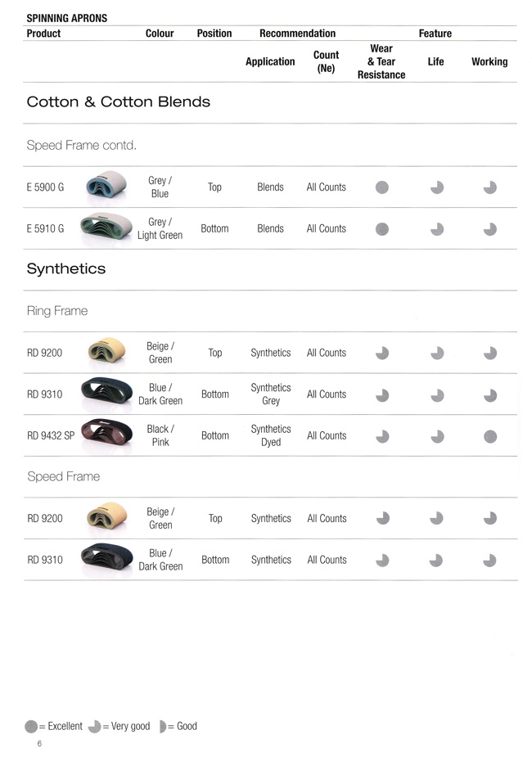Click E 5910 G life rating icon
532x757 pixels.
437,229
